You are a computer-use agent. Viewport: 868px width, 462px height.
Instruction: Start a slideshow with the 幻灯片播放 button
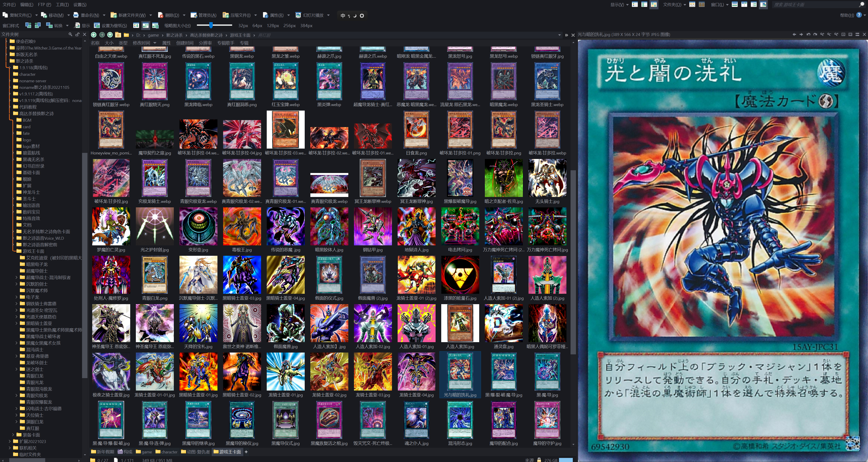pyautogui.click(x=309, y=15)
